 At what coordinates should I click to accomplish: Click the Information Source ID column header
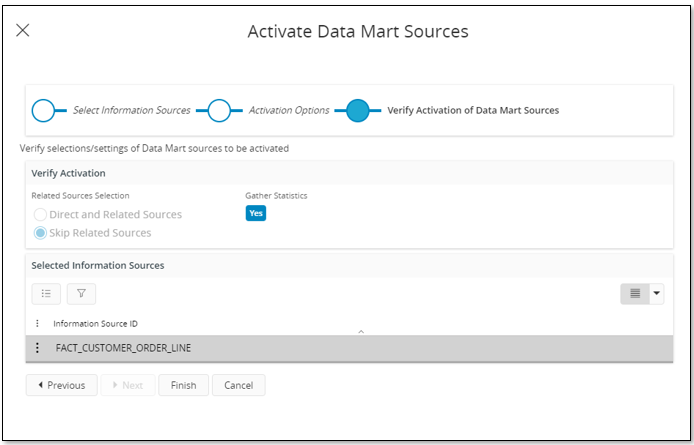(95, 324)
